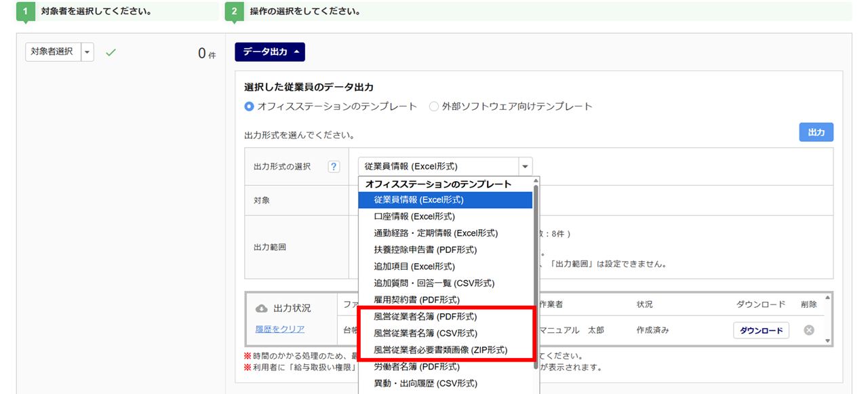Select 扶養控除申告書 (PDF形式) option

pyautogui.click(x=425, y=250)
